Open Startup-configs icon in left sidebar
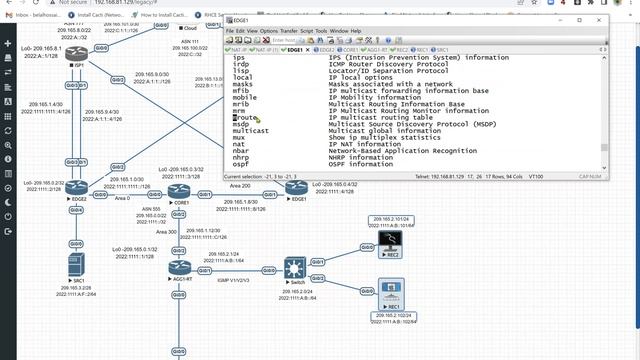This screenshot has height=360, width=640. tap(8, 87)
